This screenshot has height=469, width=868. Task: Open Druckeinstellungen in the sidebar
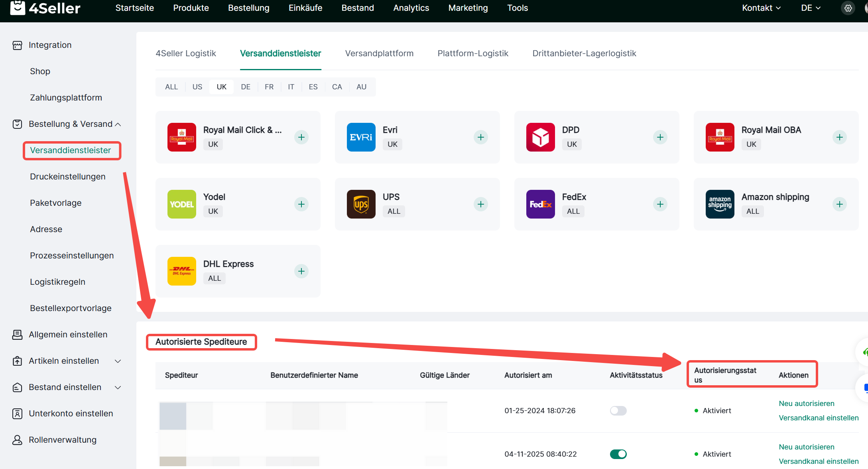68,177
